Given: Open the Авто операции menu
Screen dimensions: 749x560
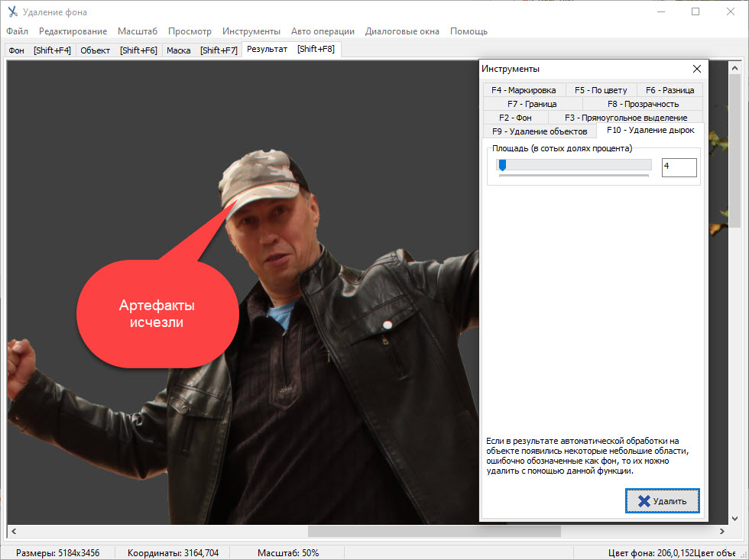Looking at the screenshot, I should (323, 31).
